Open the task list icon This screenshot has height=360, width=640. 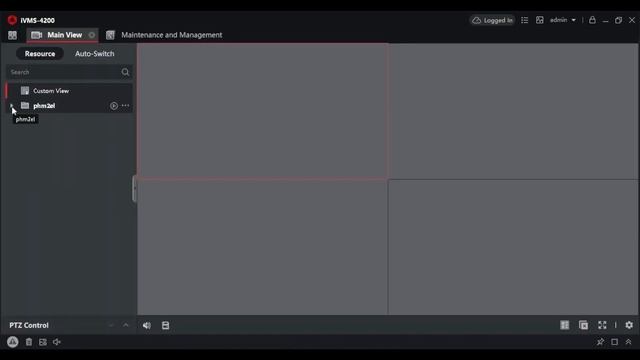coord(524,20)
